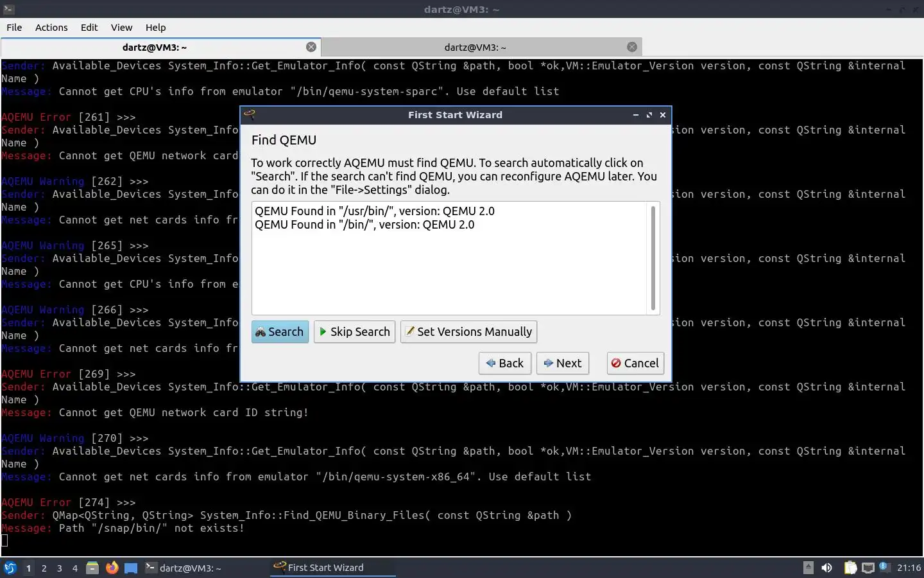The height and width of the screenshot is (578, 924).
Task: Click Set Versions Manually button
Action: point(468,332)
